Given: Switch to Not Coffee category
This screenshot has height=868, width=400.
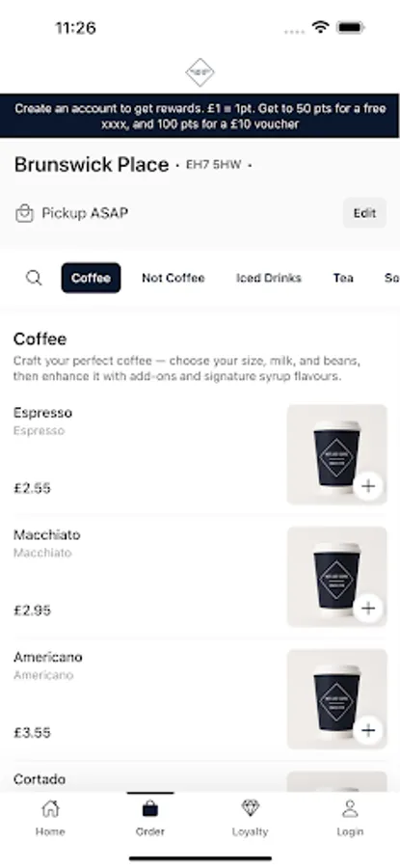Looking at the screenshot, I should coord(173,278).
